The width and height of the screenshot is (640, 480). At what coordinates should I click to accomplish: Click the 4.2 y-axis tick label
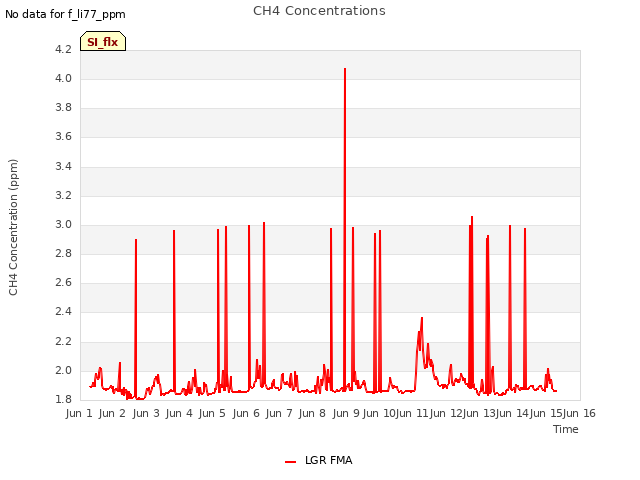point(63,49)
